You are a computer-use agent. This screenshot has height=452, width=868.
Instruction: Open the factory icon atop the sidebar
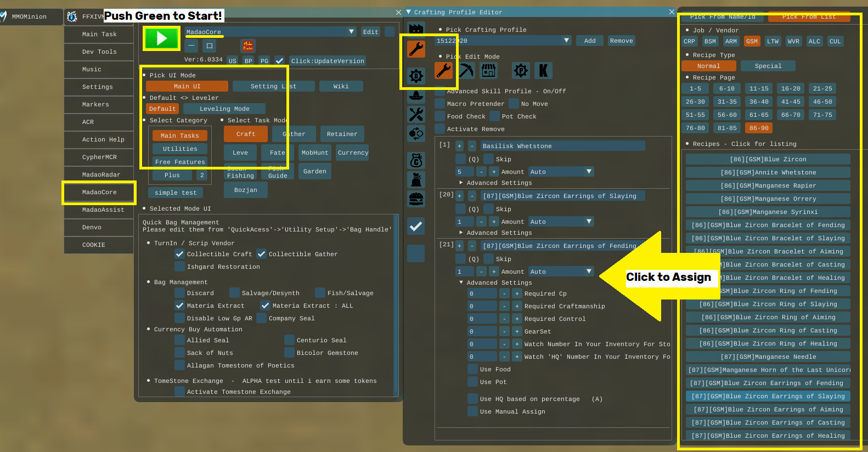pyautogui.click(x=416, y=27)
